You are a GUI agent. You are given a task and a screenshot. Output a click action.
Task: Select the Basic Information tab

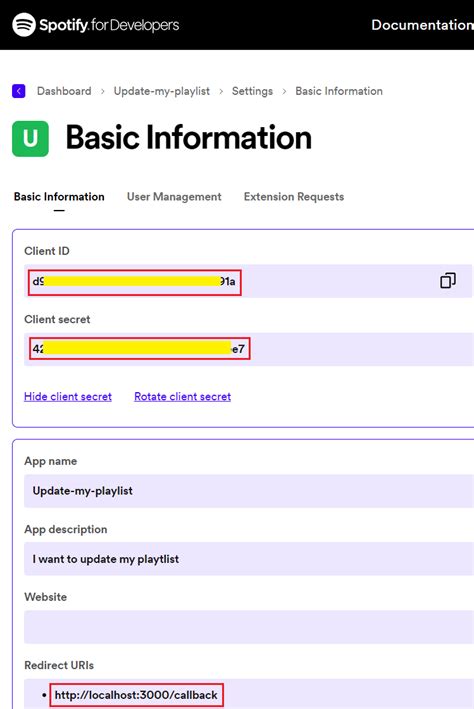[59, 197]
